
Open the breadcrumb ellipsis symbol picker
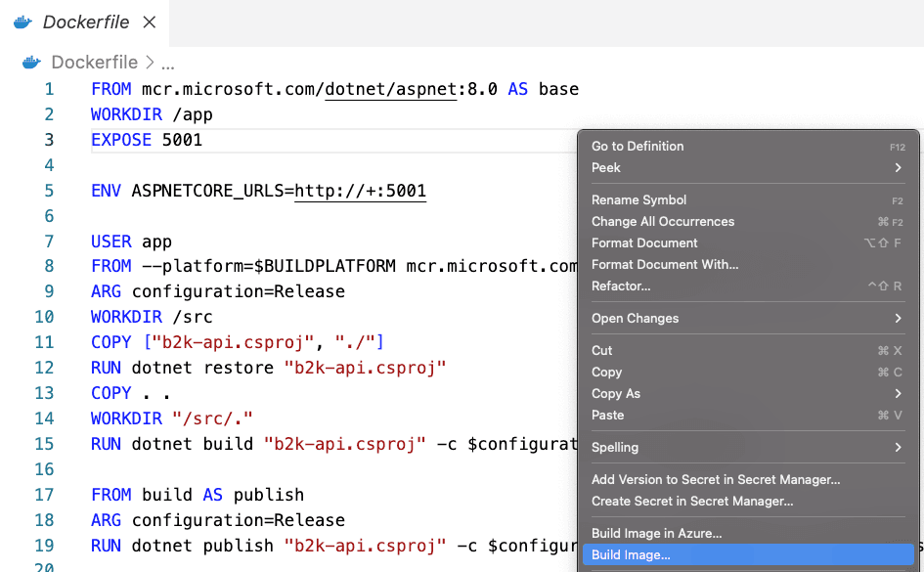(x=168, y=63)
